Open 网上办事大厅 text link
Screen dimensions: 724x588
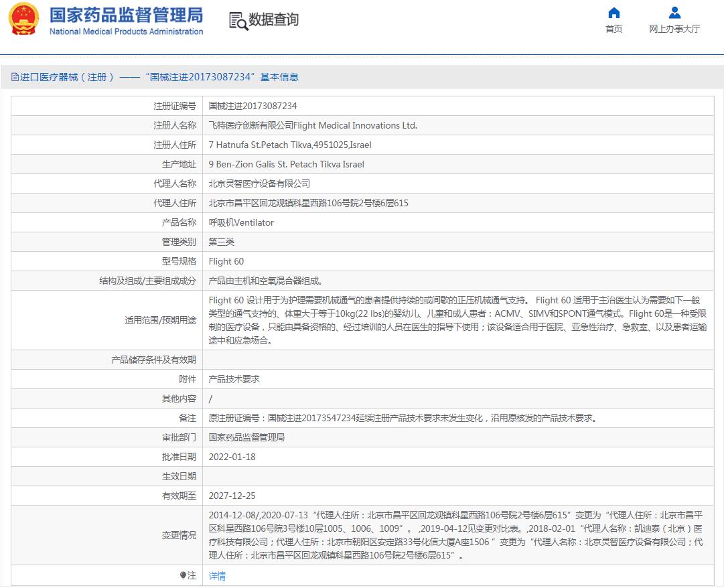pyautogui.click(x=674, y=29)
